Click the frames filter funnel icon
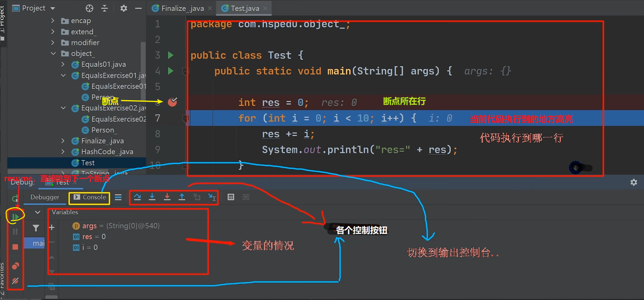644x300 pixels. tap(36, 228)
